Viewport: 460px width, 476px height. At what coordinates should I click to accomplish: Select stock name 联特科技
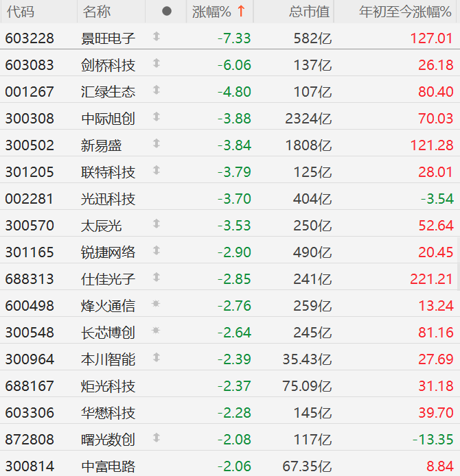(x=108, y=172)
